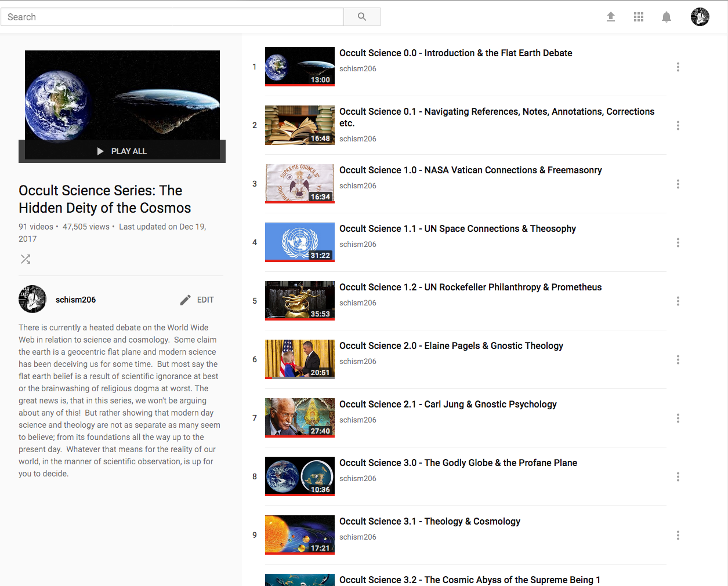Open options menu for Occult Science 1.0

[x=678, y=184]
